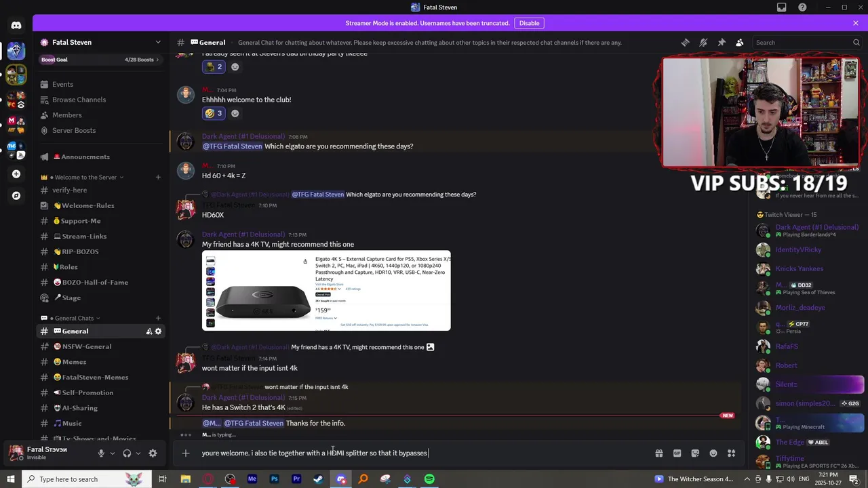Open the Stream-Links channel
868x488 pixels.
[x=101, y=237]
